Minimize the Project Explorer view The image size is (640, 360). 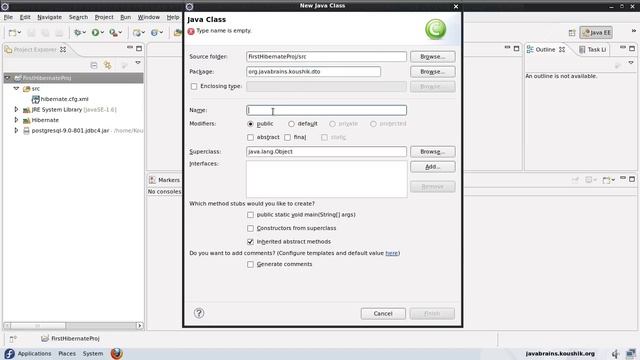pos(130,48)
